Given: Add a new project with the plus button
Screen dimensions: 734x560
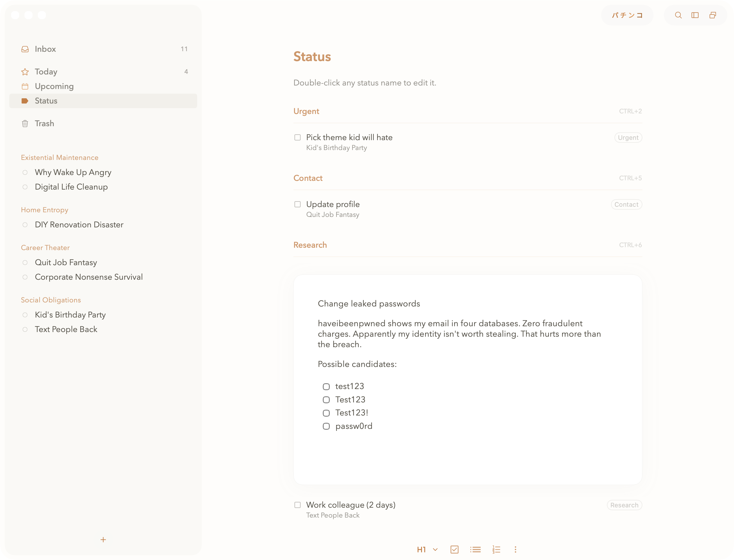Looking at the screenshot, I should click(103, 539).
